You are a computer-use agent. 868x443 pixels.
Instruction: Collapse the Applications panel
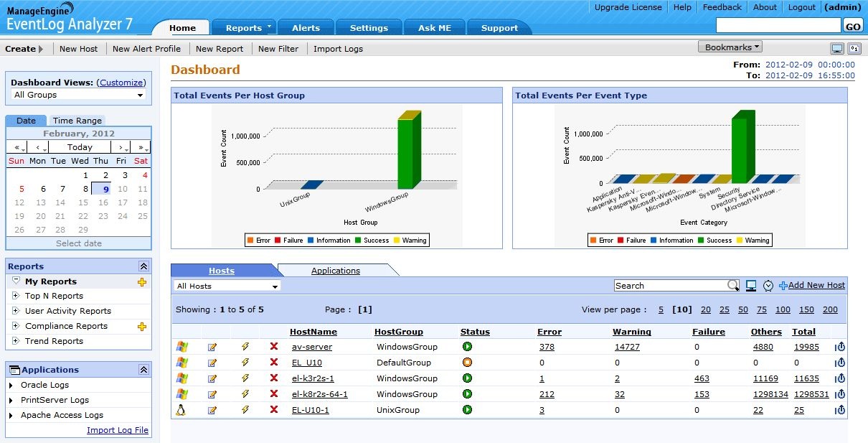(143, 370)
